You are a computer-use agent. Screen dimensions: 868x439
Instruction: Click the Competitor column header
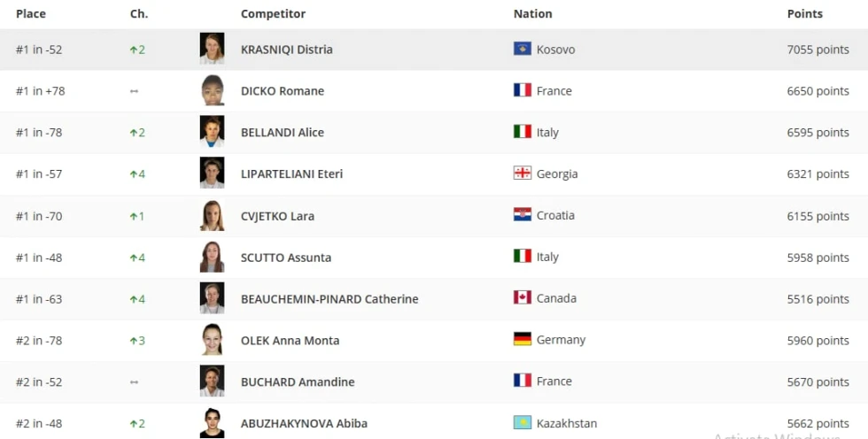click(x=273, y=14)
